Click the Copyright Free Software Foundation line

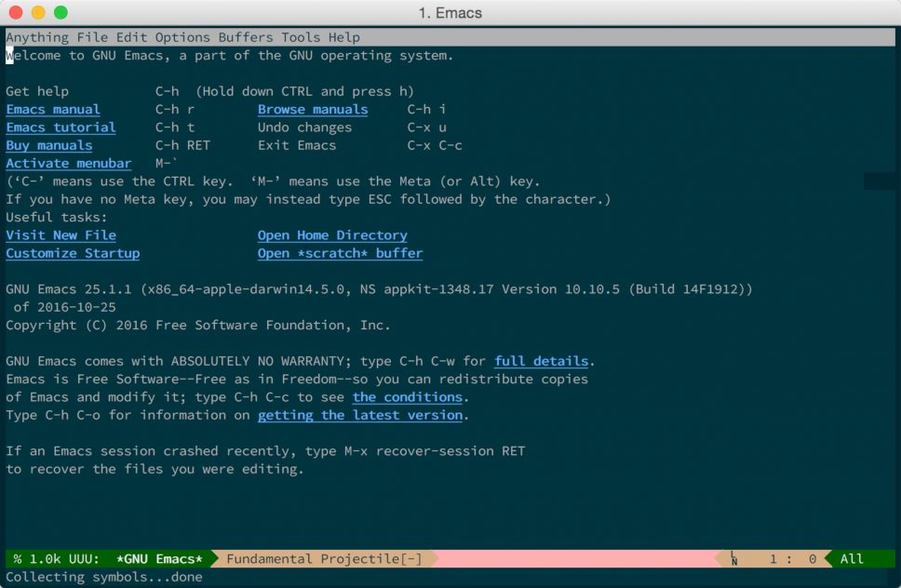coord(198,325)
